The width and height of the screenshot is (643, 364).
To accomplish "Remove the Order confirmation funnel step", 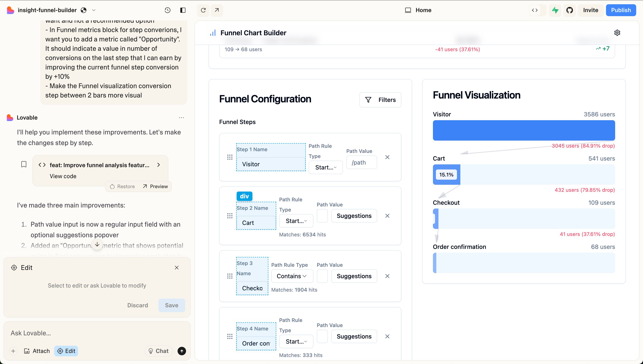I will 387,337.
